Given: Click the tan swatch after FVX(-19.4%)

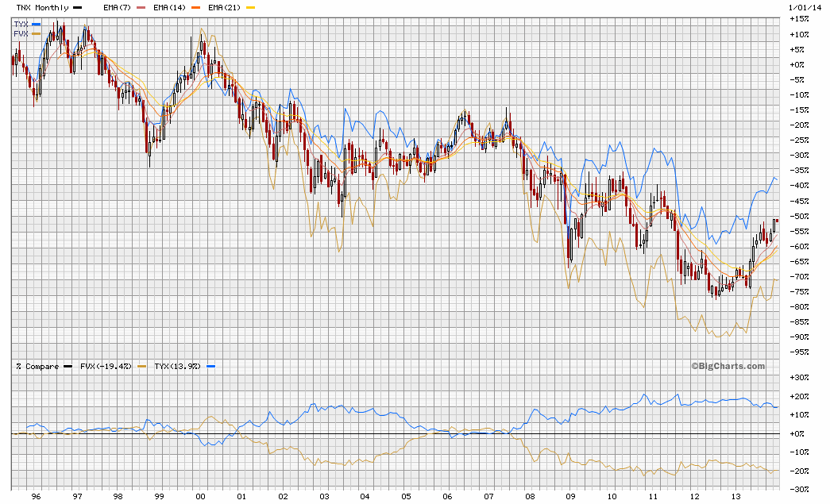Looking at the screenshot, I should 141,366.
